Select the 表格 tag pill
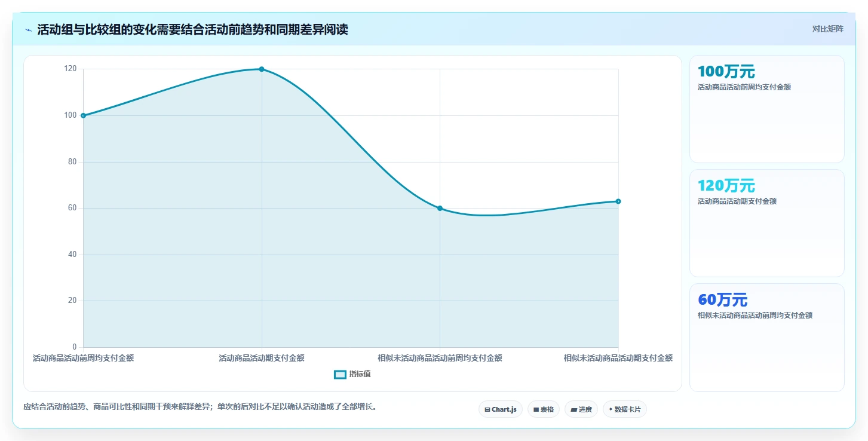Viewport: 868px width, 441px height. coord(544,409)
